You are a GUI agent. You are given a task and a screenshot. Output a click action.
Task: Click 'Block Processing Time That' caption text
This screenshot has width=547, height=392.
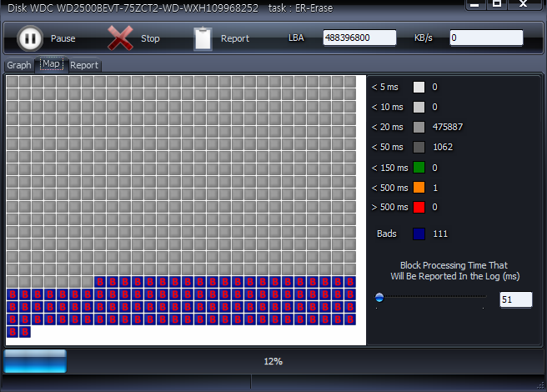[x=454, y=265]
